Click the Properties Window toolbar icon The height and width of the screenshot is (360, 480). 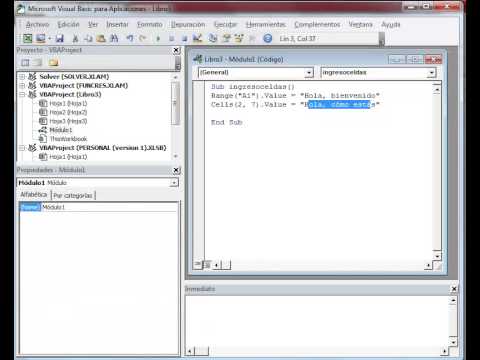[x=226, y=39]
